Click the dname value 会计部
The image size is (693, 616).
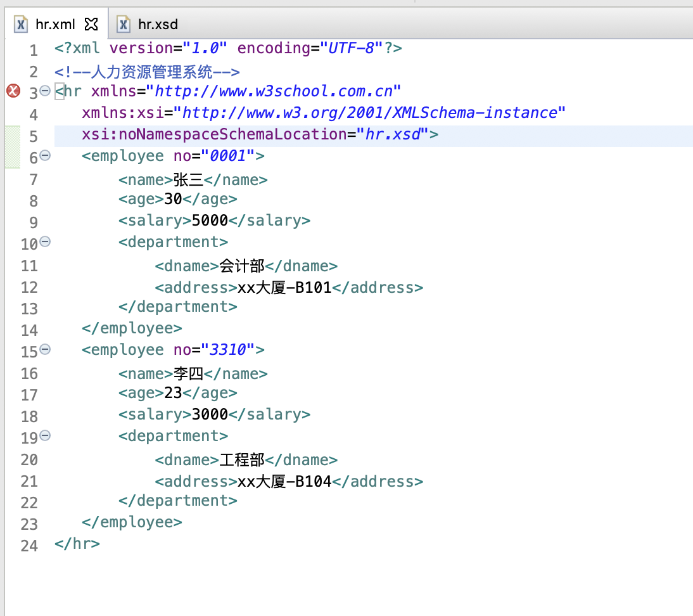click(x=242, y=266)
